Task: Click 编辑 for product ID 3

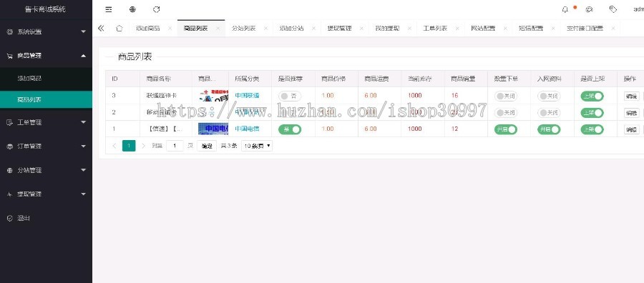Action: (x=631, y=96)
